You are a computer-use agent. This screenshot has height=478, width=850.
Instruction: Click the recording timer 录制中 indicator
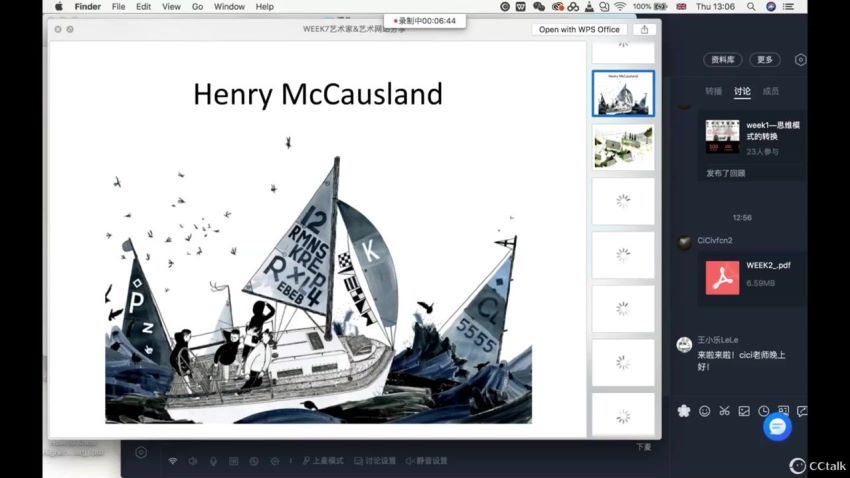tap(424, 21)
